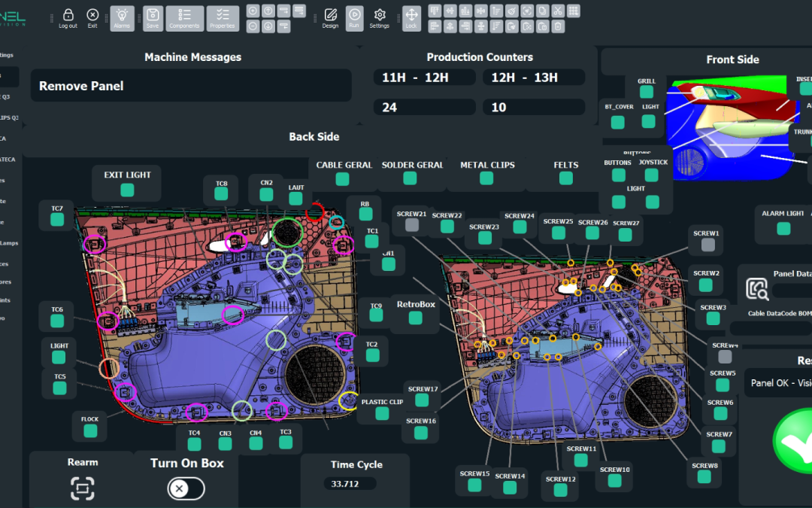812x508 pixels.
Task: Click the Rearm scan icon
Action: click(x=83, y=488)
